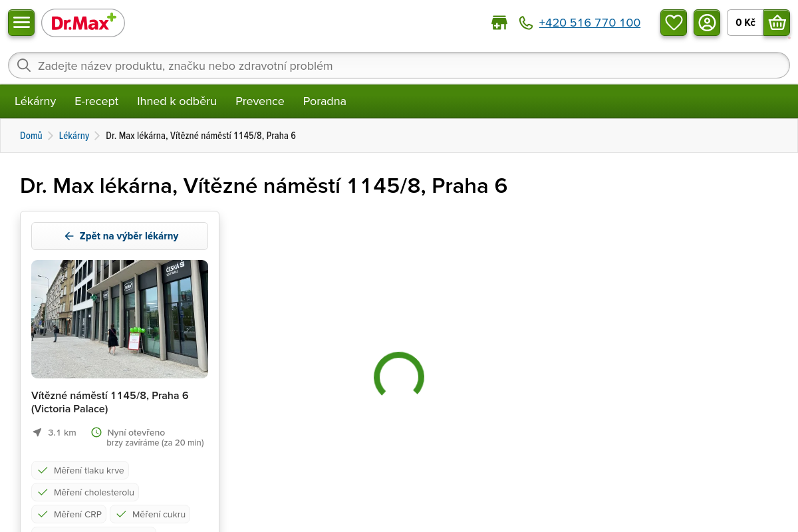Screen dimensions: 798x532
Task: Open the favorites heart icon
Action: click(x=674, y=23)
